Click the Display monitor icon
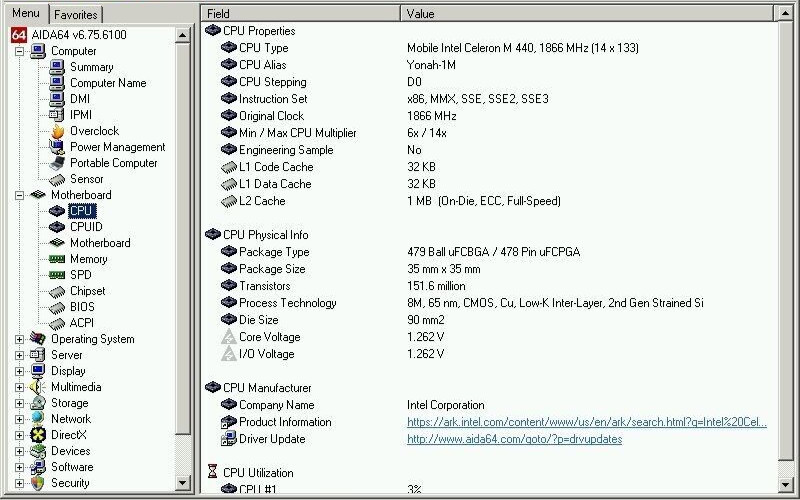 coord(38,370)
